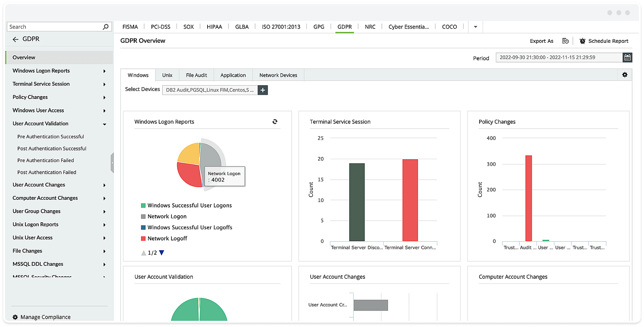The height and width of the screenshot is (327, 644).
Task: Open the more compliance tabs dropdown
Action: 475,27
